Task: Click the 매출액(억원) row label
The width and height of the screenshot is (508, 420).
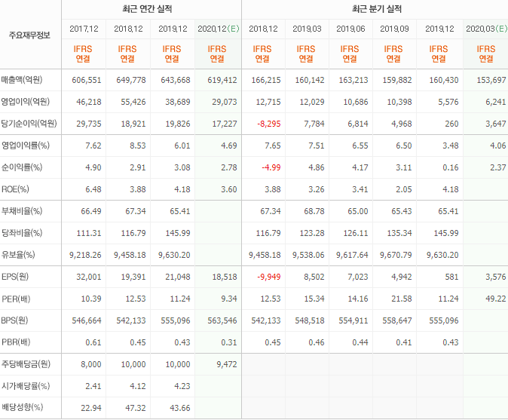Action: coord(22,80)
